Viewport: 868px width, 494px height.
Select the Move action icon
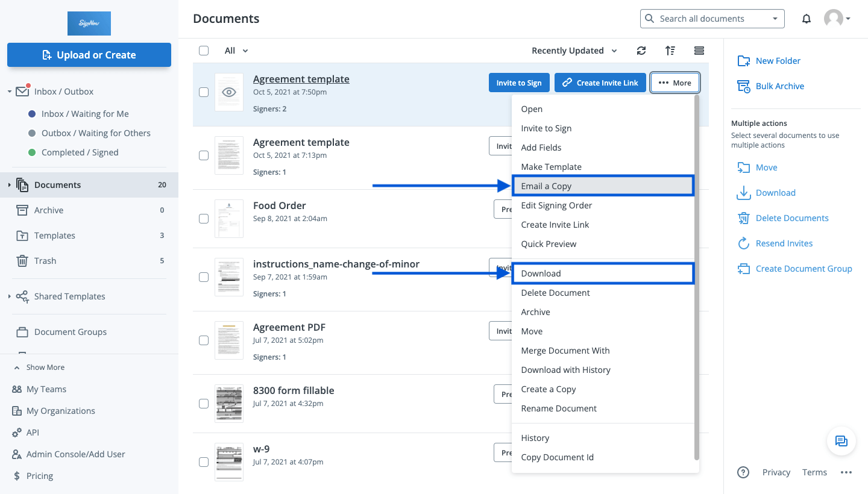click(746, 167)
